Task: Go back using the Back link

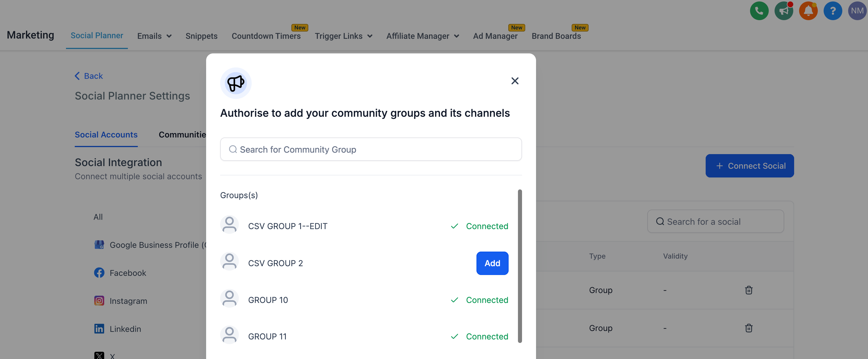Action: (x=89, y=76)
